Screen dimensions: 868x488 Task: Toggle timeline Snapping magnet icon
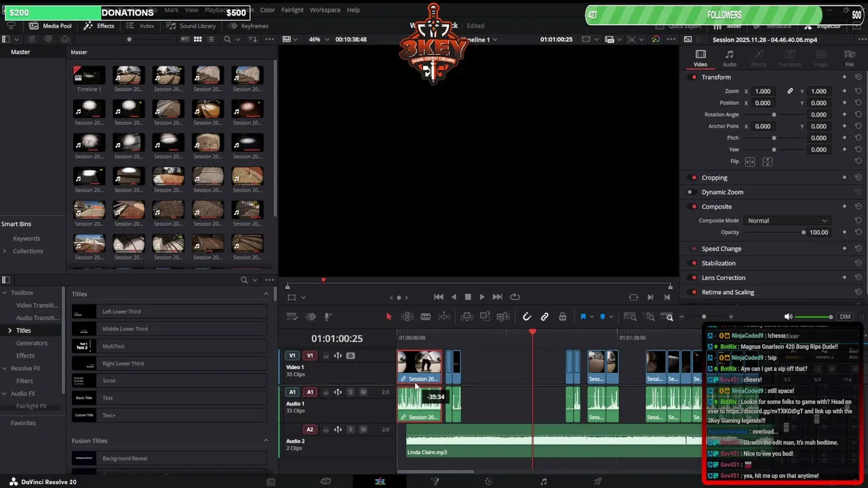527,317
